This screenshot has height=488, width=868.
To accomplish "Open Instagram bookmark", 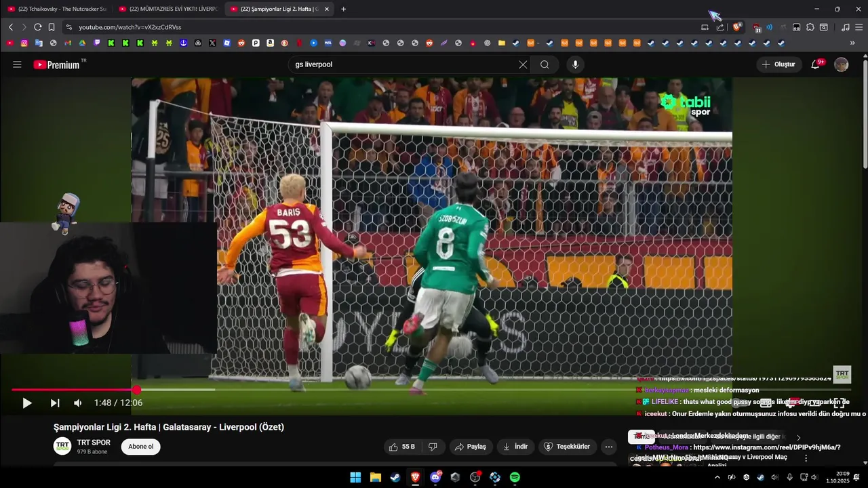I will click(x=24, y=43).
